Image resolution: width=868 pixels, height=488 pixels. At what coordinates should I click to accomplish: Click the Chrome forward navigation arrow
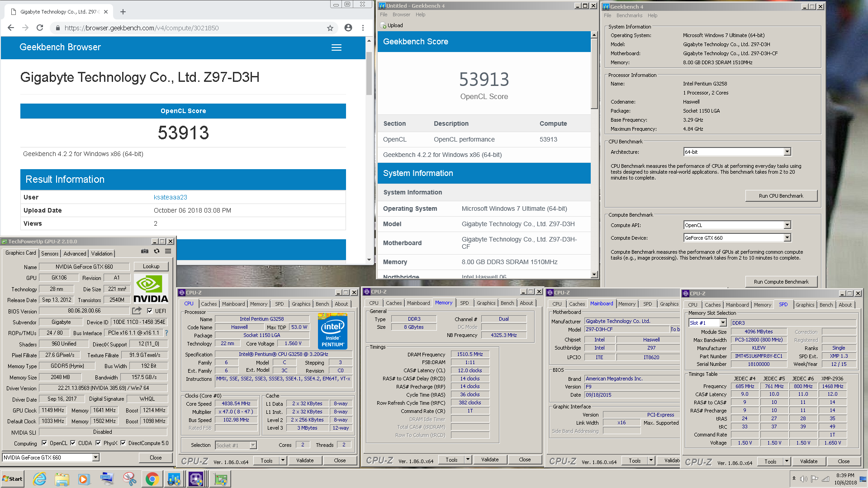point(25,28)
